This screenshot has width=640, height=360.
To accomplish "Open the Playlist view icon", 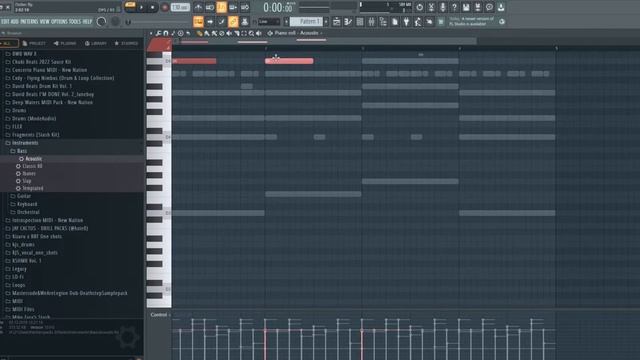I will (x=336, y=22).
